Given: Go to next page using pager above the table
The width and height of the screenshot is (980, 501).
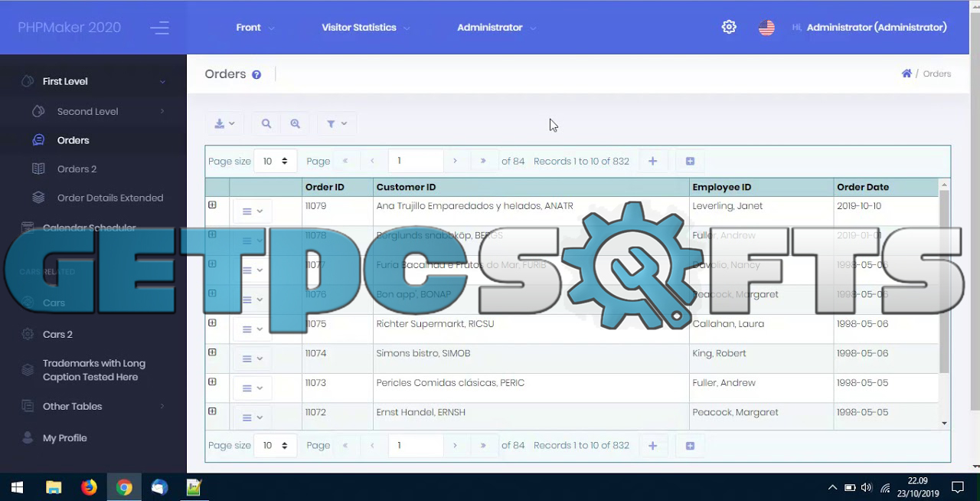Looking at the screenshot, I should coord(455,161).
